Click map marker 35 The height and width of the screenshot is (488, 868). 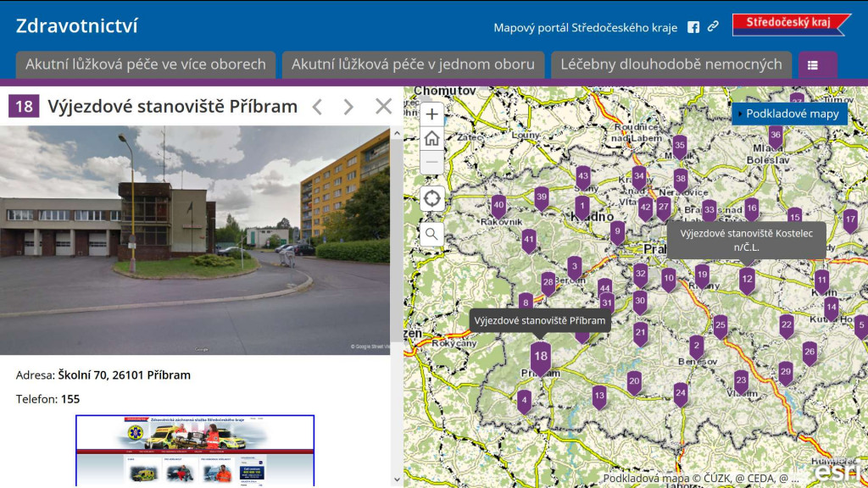tap(680, 147)
